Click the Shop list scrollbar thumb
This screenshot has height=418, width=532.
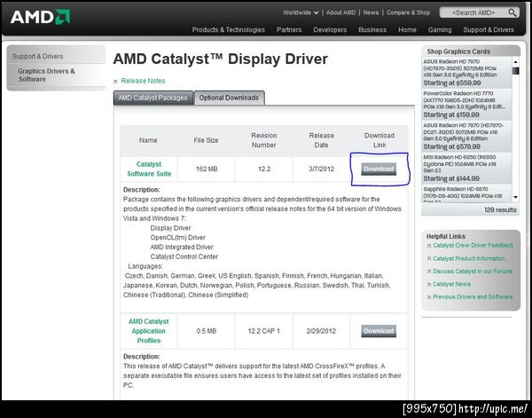coord(516,71)
